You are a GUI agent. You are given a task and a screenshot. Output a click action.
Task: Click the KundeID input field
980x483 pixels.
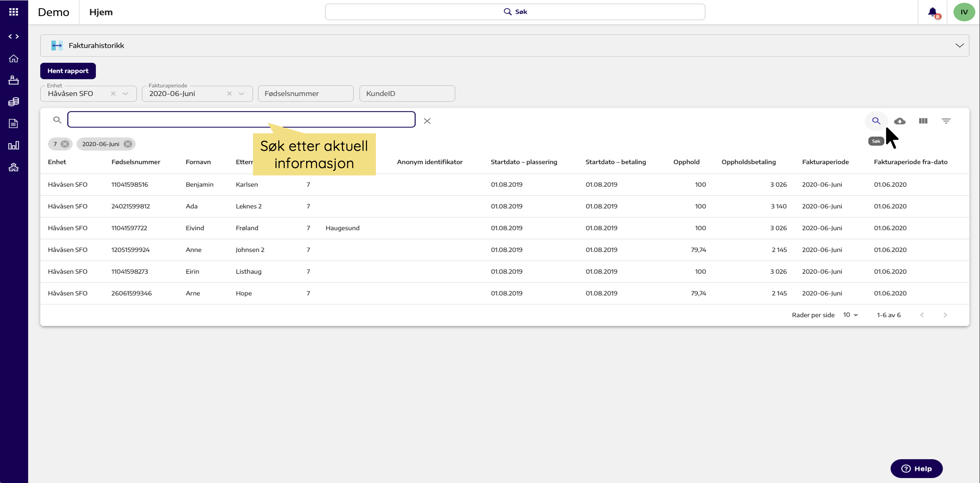407,93
